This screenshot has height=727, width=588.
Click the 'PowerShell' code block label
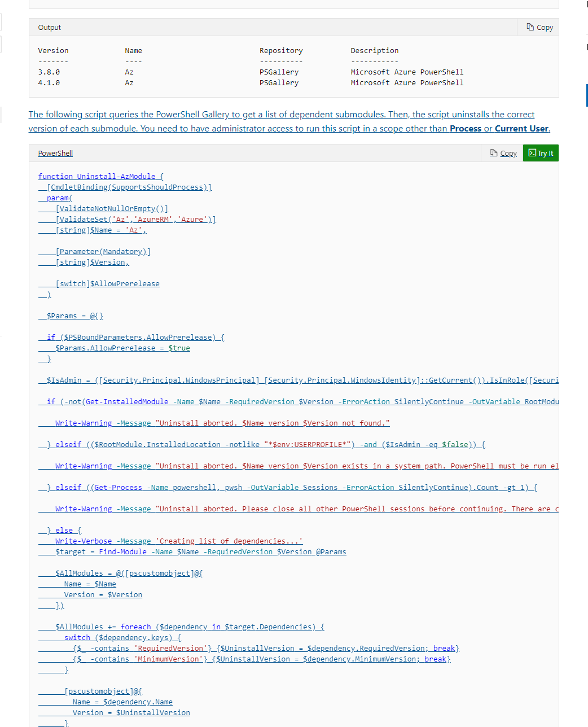tap(55, 153)
